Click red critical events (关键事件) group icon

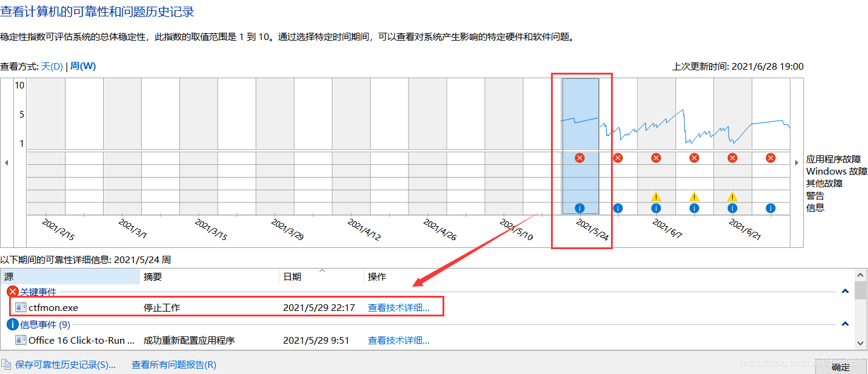pos(12,292)
